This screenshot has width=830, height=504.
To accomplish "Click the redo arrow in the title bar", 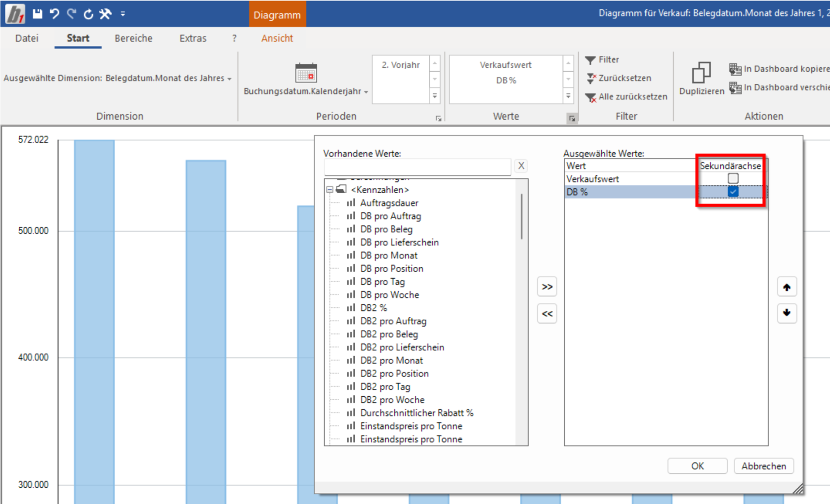I will tap(71, 14).
